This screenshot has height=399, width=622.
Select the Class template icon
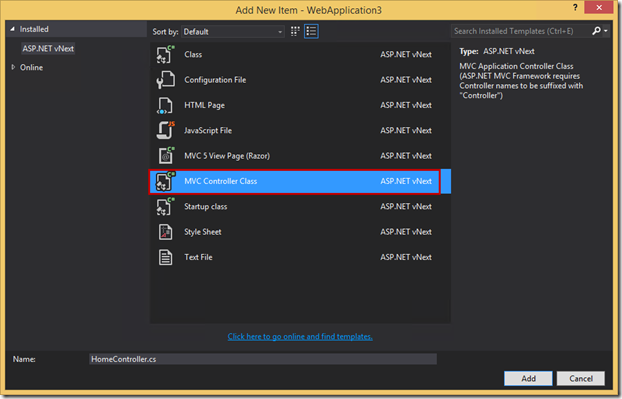pyautogui.click(x=165, y=54)
